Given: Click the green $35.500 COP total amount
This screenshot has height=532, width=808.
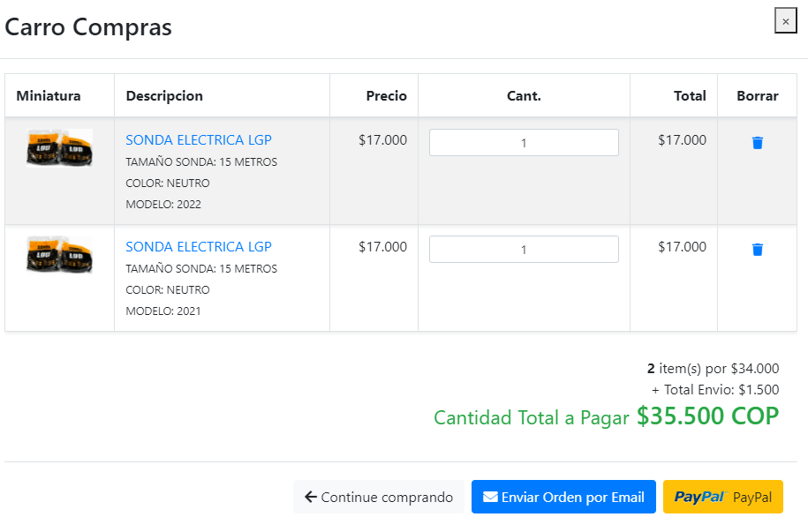Looking at the screenshot, I should click(x=707, y=416).
